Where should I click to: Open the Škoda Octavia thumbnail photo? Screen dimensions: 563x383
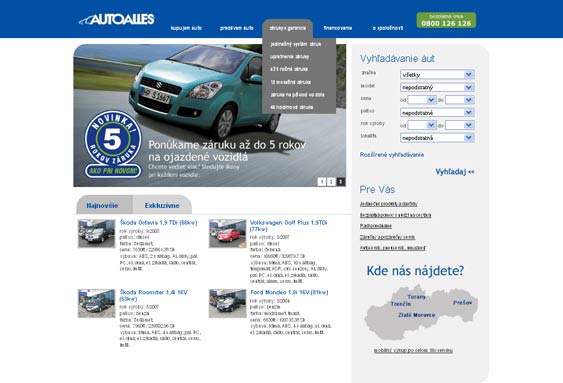pyautogui.click(x=97, y=233)
